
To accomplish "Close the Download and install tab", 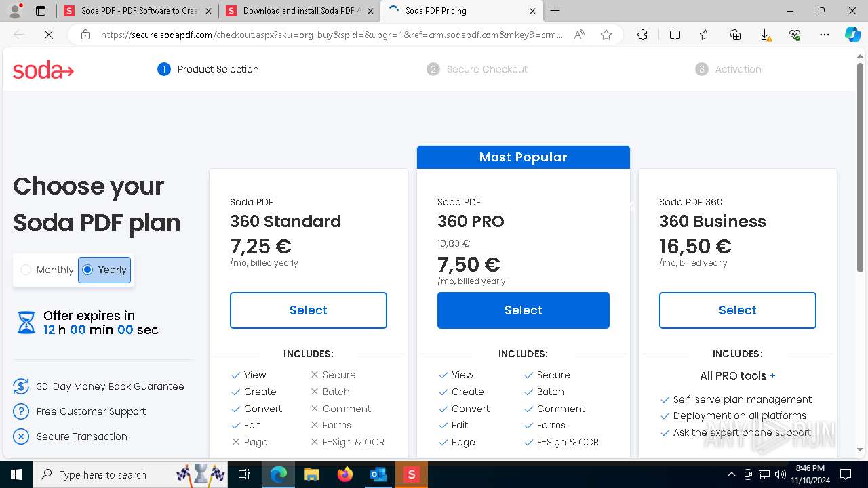I will pos(370,11).
